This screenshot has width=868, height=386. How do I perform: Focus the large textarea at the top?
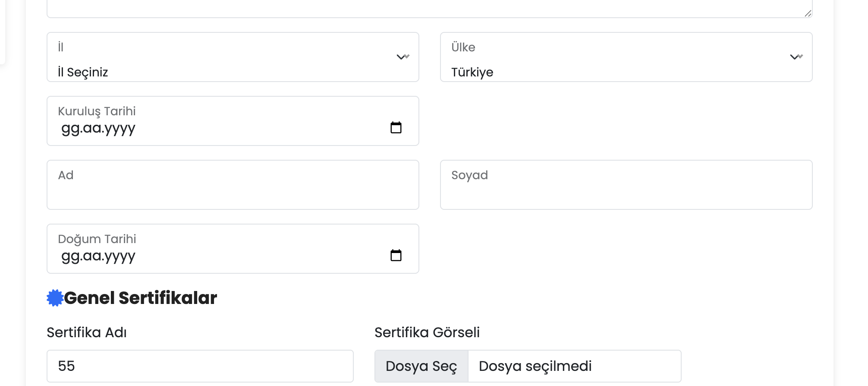tap(430, 9)
